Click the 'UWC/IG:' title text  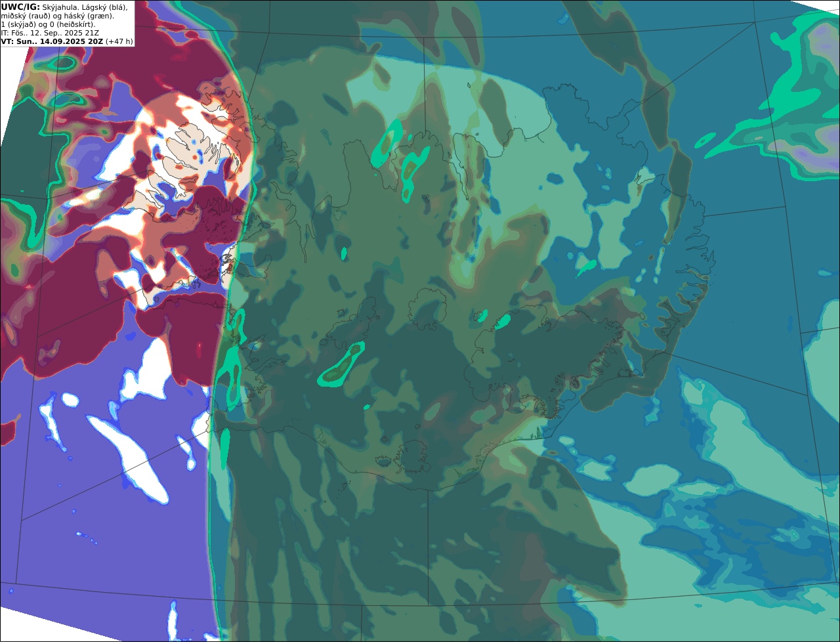(x=20, y=7)
